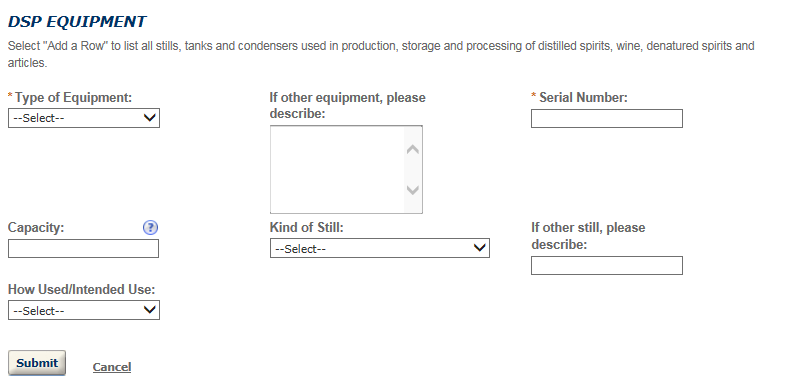The height and width of the screenshot is (386, 799).
Task: Submit the DSP Equipment form
Action: pos(37,363)
